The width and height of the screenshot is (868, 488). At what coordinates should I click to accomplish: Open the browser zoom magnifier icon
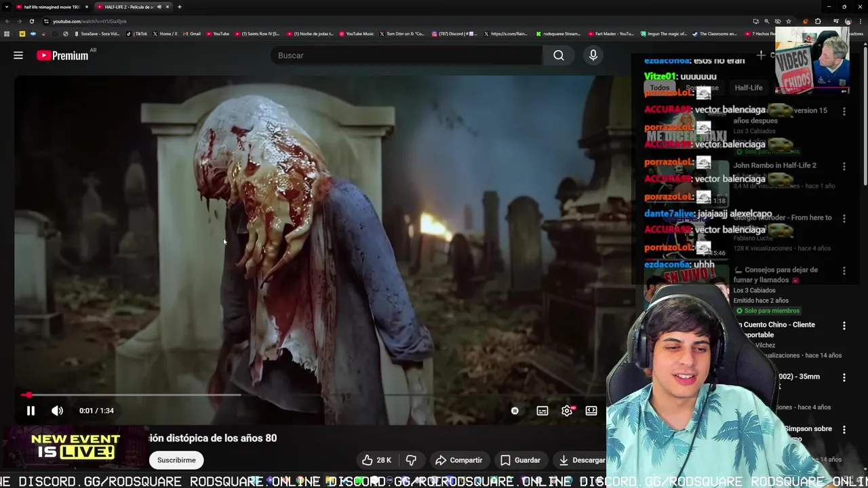coord(767,21)
